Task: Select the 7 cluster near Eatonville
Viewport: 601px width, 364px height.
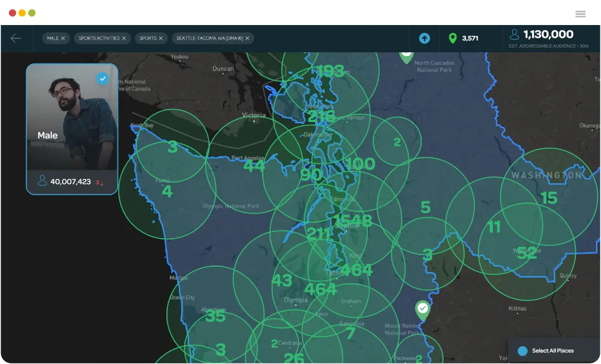Action: tap(351, 333)
